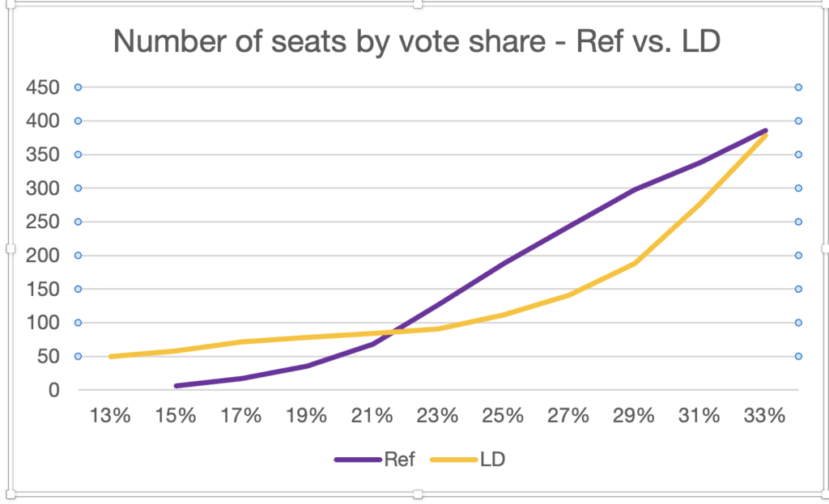Viewport: 829px width, 504px height.
Task: Click the purple Ref data line
Action: tap(568, 227)
